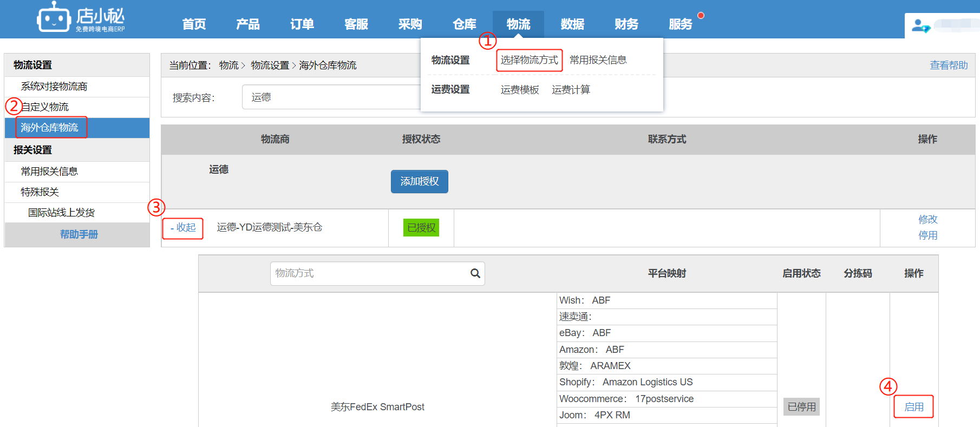Click the Amazon: ABF mapping row
This screenshot has height=427, width=980.
667,350
